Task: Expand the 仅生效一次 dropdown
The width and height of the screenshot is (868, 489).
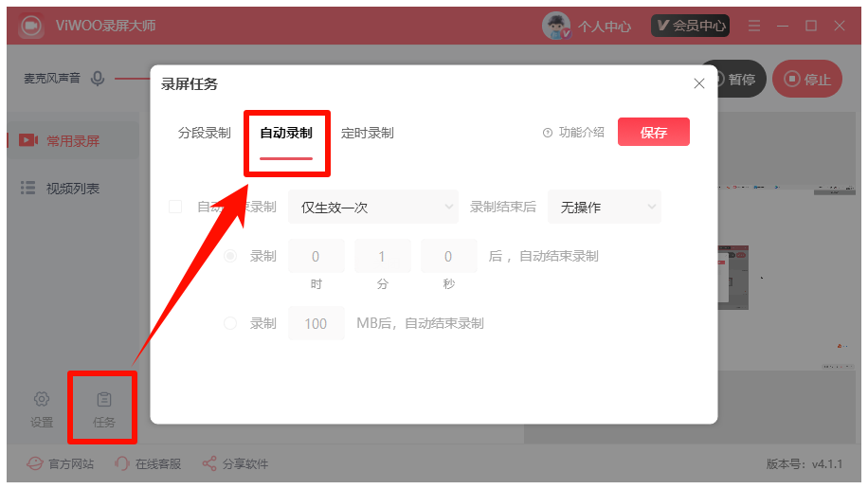Action: pos(373,208)
